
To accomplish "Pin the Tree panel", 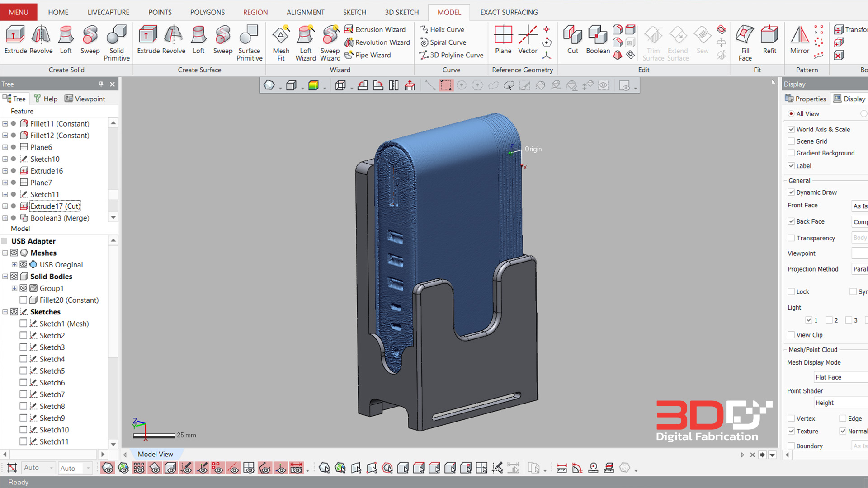I will point(101,84).
